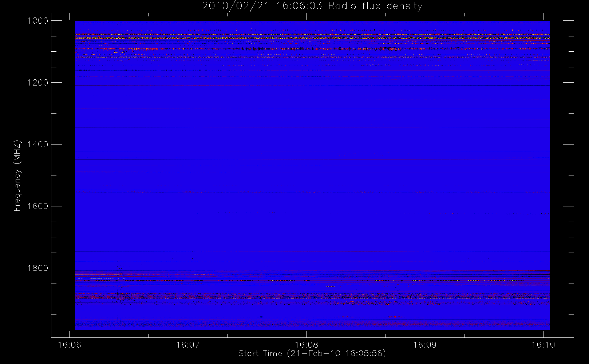Select the 1200 frequency tick label
Screen dimensions: 589x364
[x=38, y=83]
